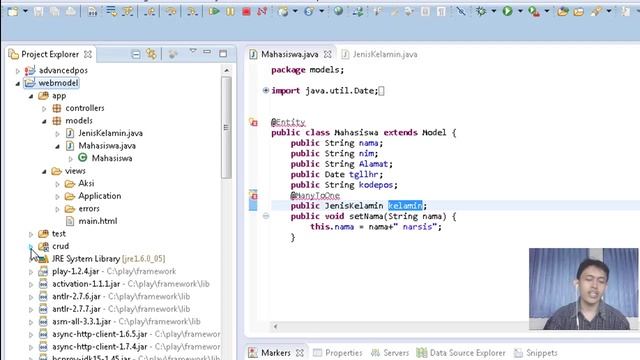Click error marker beside @ManyToOne
This screenshot has width=640, height=360.
pyautogui.click(x=253, y=195)
